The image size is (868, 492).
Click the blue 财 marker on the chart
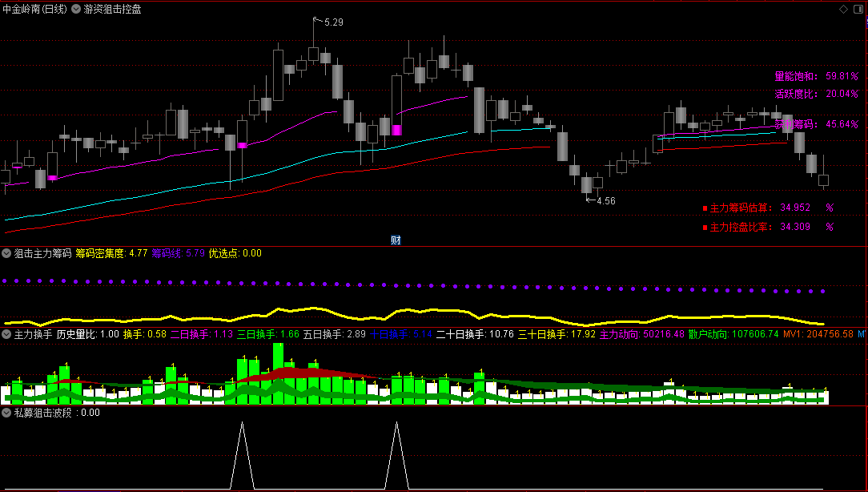396,240
